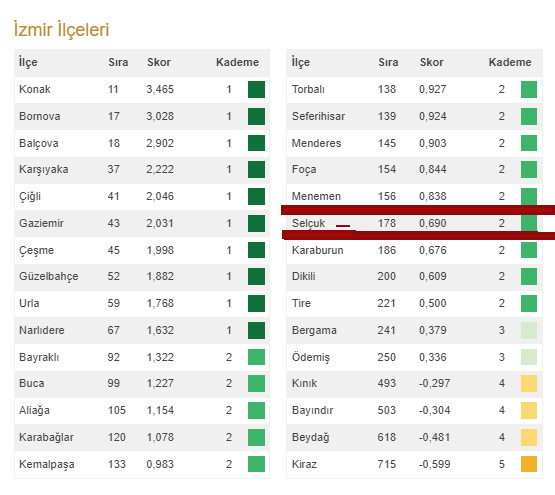Click Çeşme's rank value 45
This screenshot has width=555, height=495.
114,250
